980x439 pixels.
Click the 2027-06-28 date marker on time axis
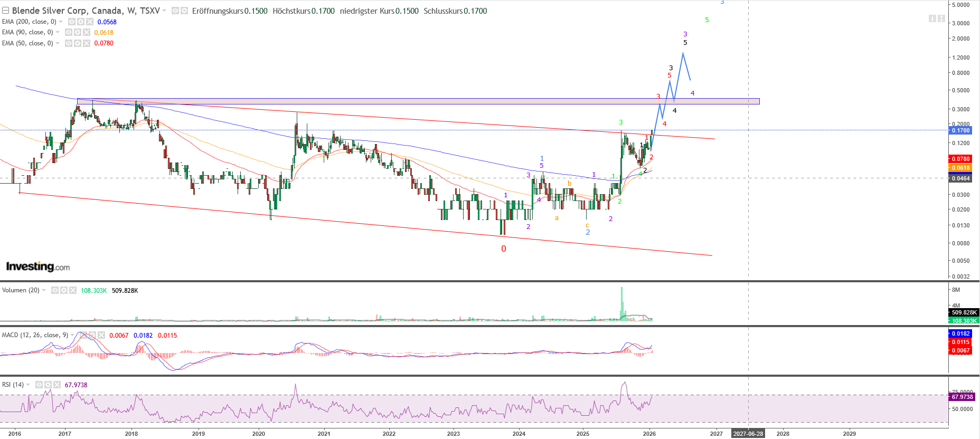pyautogui.click(x=748, y=434)
